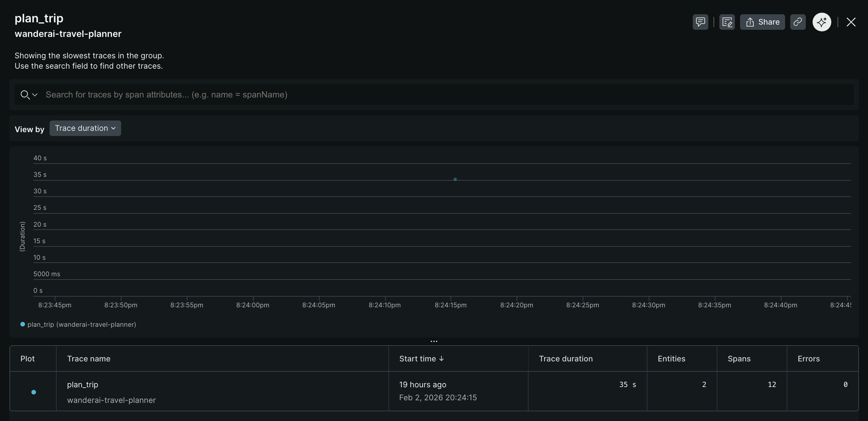This screenshot has width=868, height=421.
Task: Click the Share button
Action: [762, 22]
